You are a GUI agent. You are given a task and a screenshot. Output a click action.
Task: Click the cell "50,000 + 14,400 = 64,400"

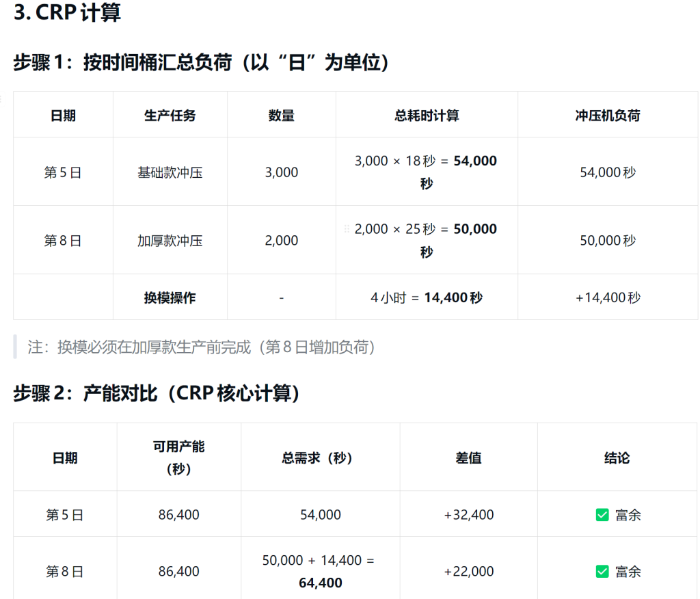coord(320,571)
